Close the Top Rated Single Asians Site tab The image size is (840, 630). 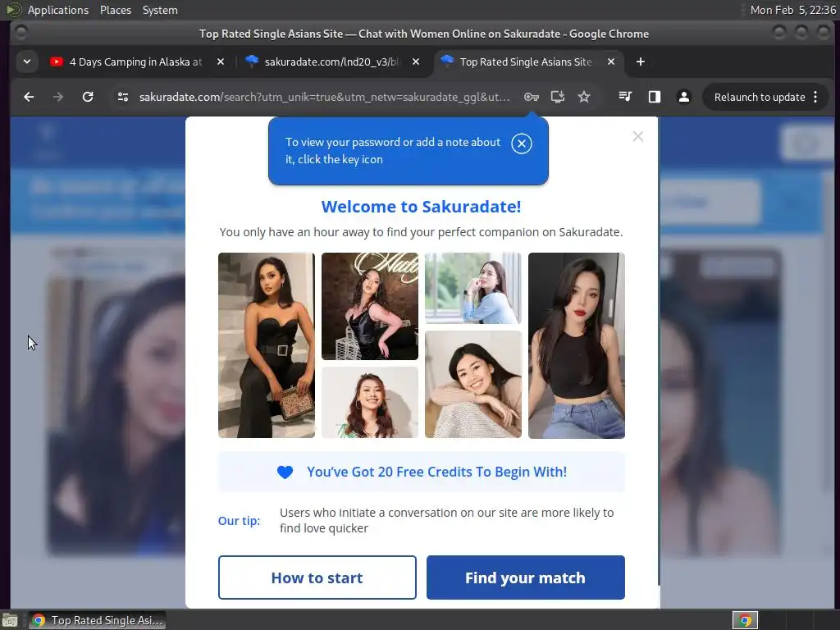[610, 62]
